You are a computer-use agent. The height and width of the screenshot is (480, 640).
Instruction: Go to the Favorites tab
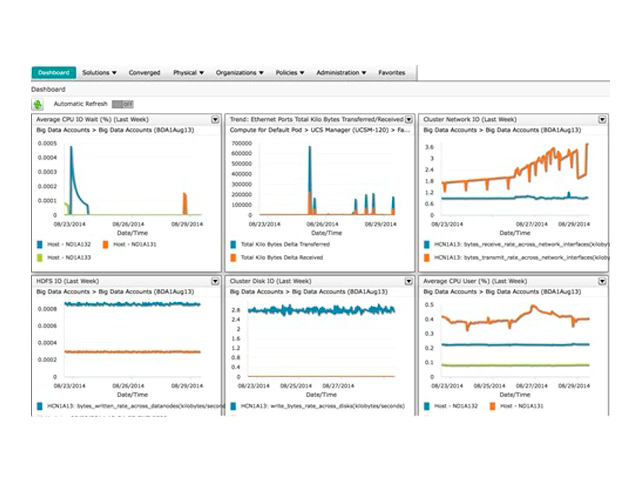[392, 73]
